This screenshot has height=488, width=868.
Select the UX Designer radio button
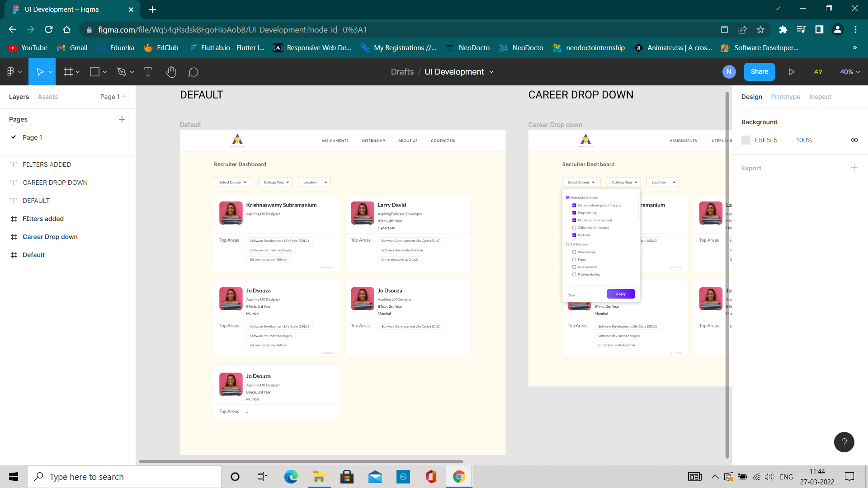(x=568, y=244)
